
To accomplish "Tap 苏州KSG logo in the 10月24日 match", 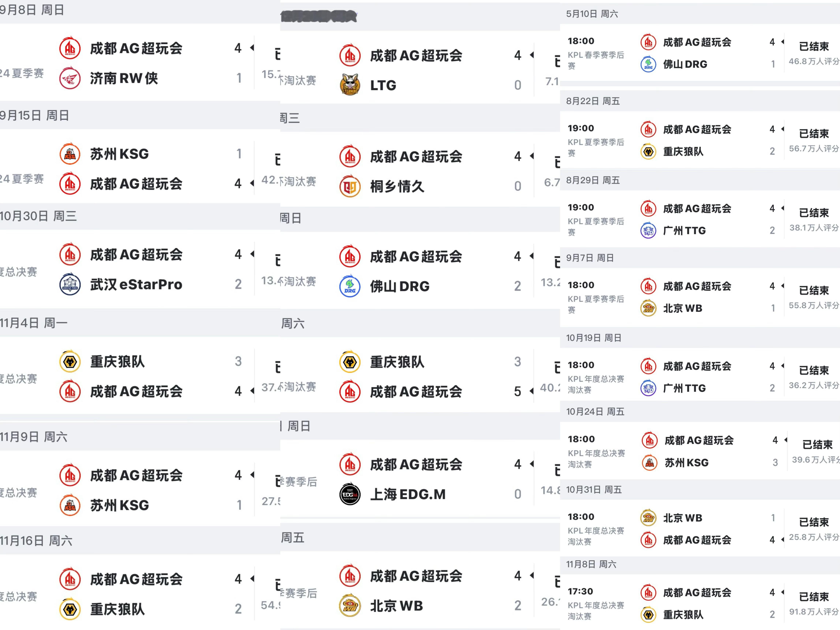I will pyautogui.click(x=649, y=463).
